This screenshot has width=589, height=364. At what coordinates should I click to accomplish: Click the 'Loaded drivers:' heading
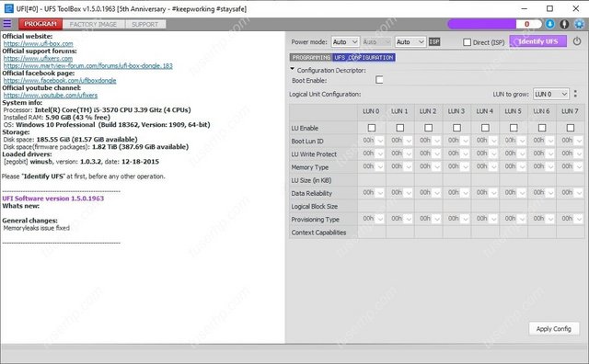pos(27,154)
